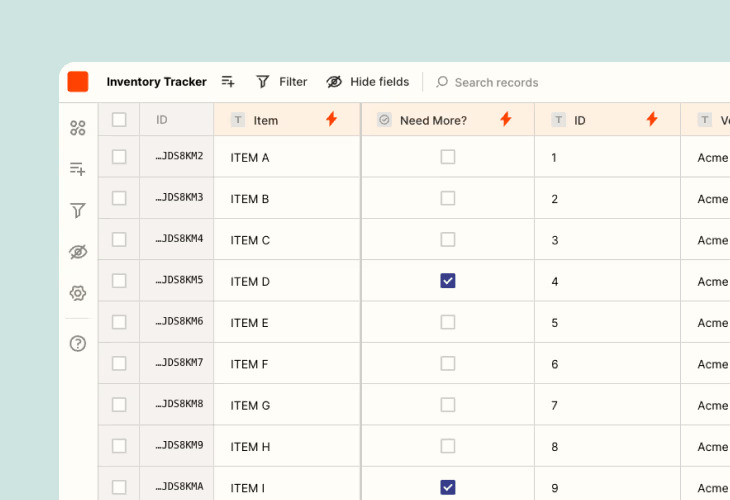Open the Item column header
The width and height of the screenshot is (730, 500).
(287, 120)
